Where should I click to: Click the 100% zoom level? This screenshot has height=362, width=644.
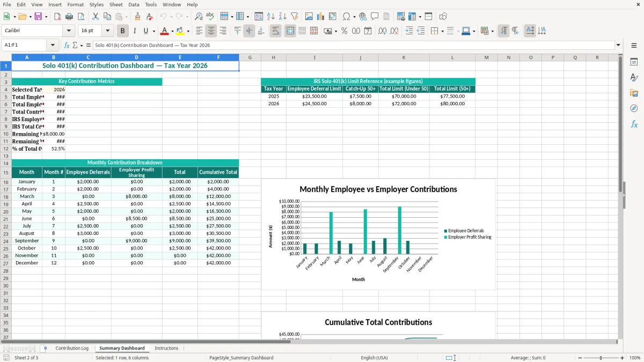coord(635,358)
